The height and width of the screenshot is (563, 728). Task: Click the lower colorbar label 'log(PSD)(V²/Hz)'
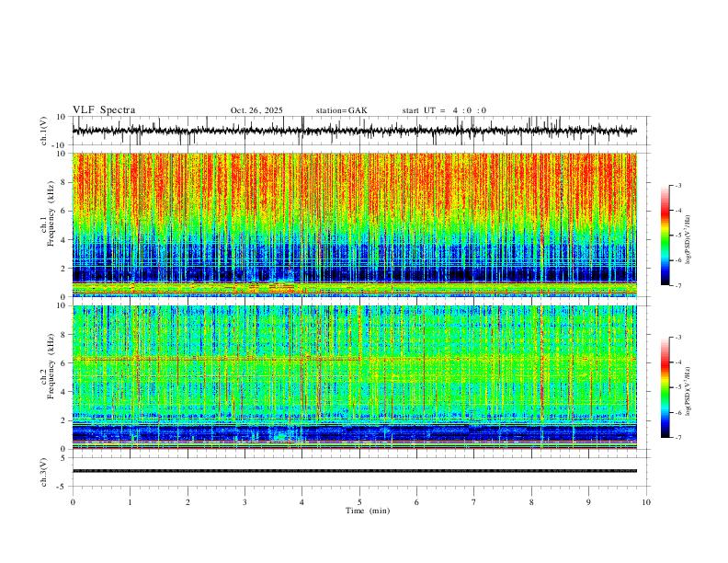(688, 392)
